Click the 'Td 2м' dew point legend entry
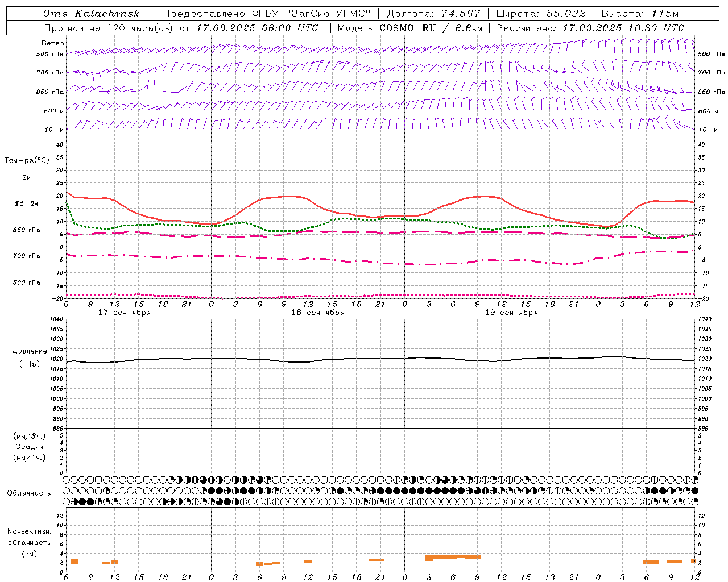Screen dimensions: 728x582 pos(27,203)
